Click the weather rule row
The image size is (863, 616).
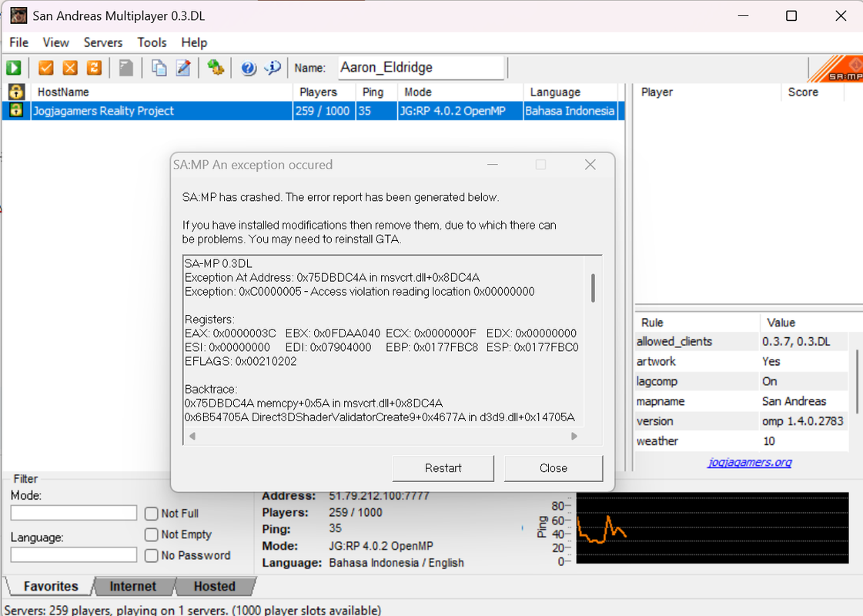tap(741, 441)
